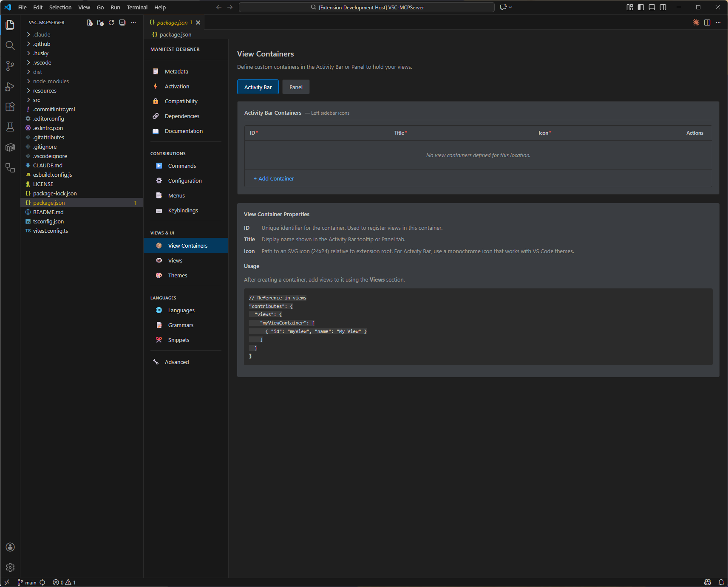The width and height of the screenshot is (728, 587).
Task: Open Explorer more actions ellipsis
Action: point(133,23)
